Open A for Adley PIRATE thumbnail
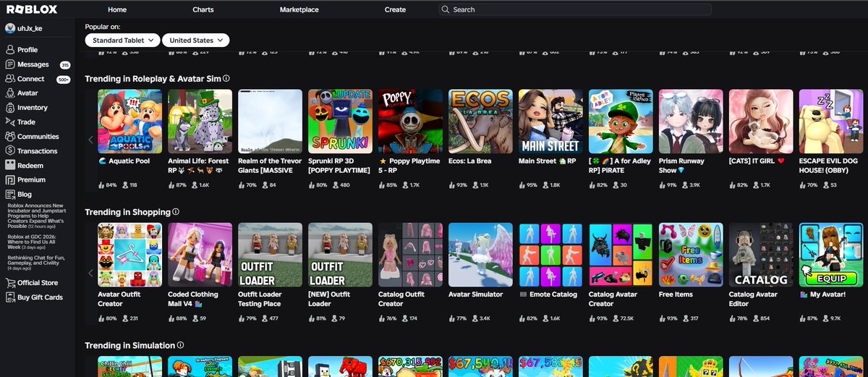This screenshot has height=377, width=868. click(x=621, y=122)
